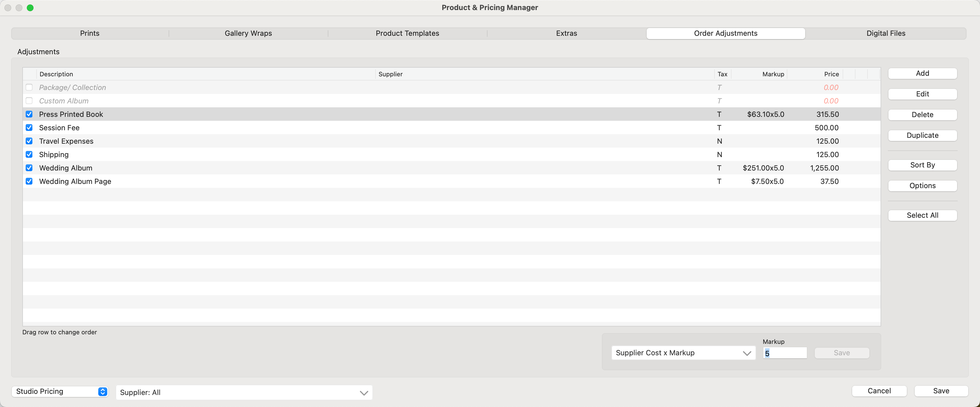Open Supplier Cost x Markup dropdown

point(683,353)
